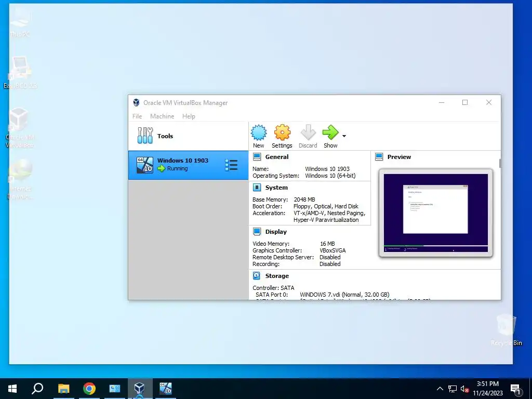Click the muted volume speaker tray icon
The width and height of the screenshot is (532, 399).
(x=465, y=389)
